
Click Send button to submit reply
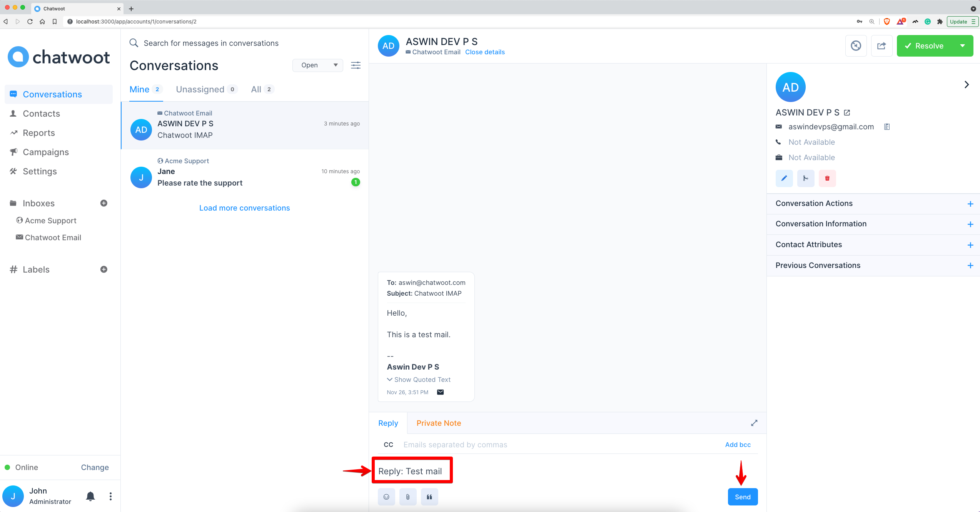(742, 497)
